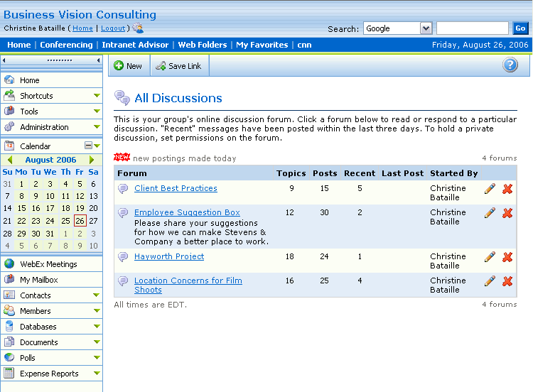Click the Save Link toolbar icon
The image size is (533, 392).
(x=161, y=66)
